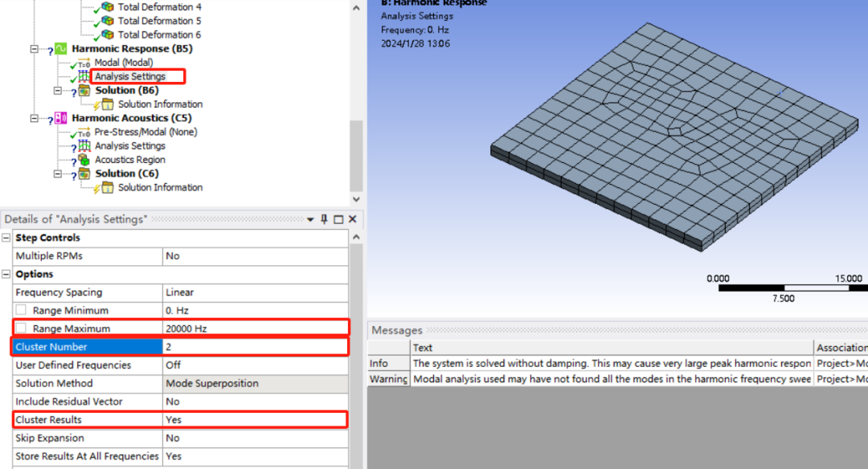This screenshot has width=868, height=469.
Task: Open the Frequency Spacing Linear value
Action: pyautogui.click(x=256, y=292)
